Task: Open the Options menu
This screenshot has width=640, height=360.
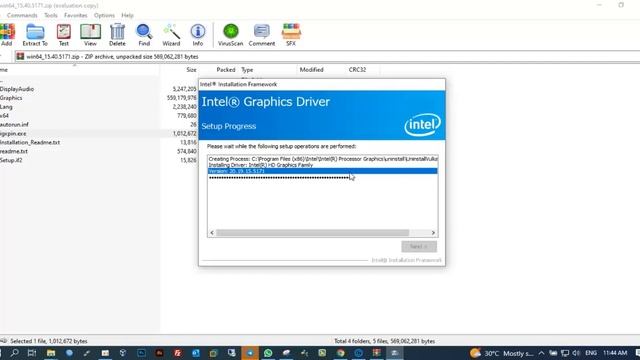Action: pos(104,15)
